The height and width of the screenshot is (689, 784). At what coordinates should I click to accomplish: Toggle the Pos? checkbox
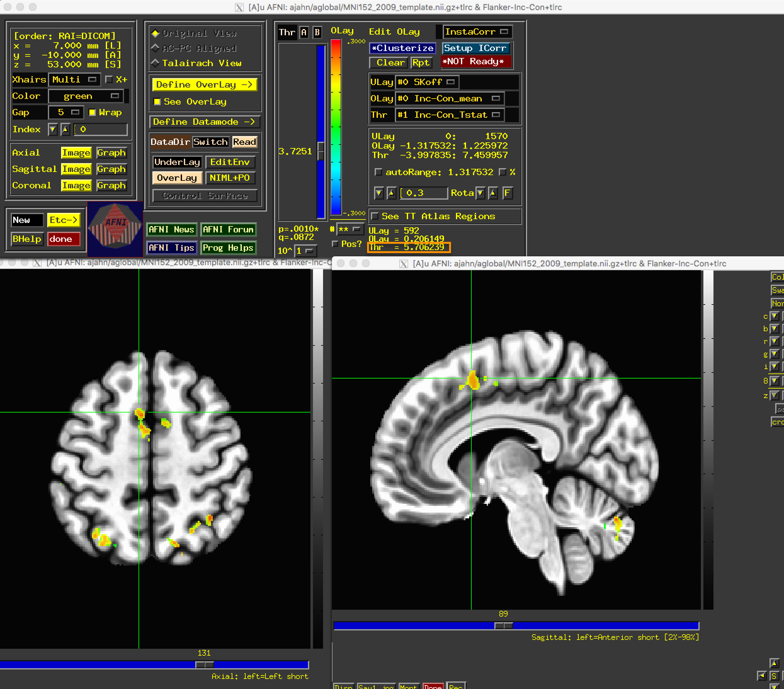tap(335, 244)
